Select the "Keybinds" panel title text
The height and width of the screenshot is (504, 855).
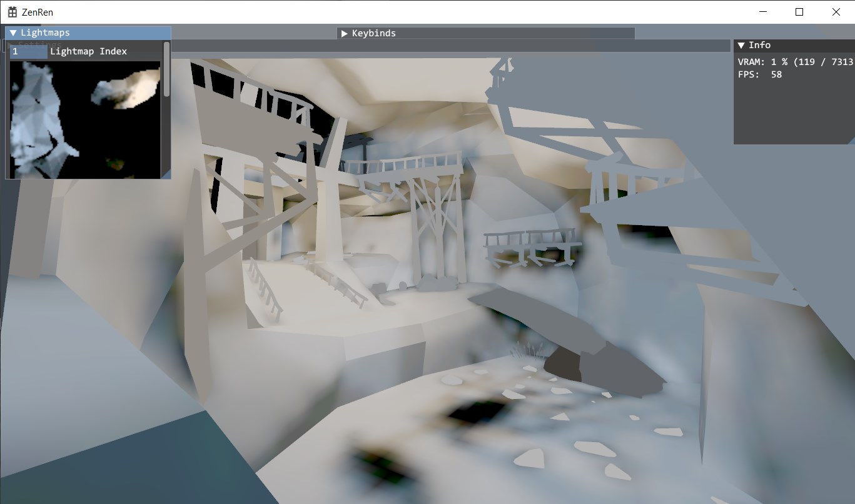[373, 34]
